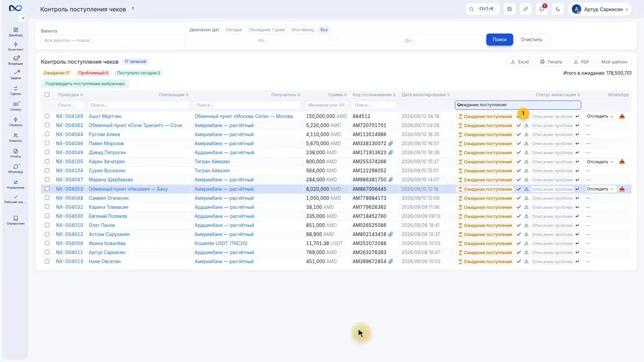
Task: Open the Сделка sidebar item
Action: click(16, 90)
